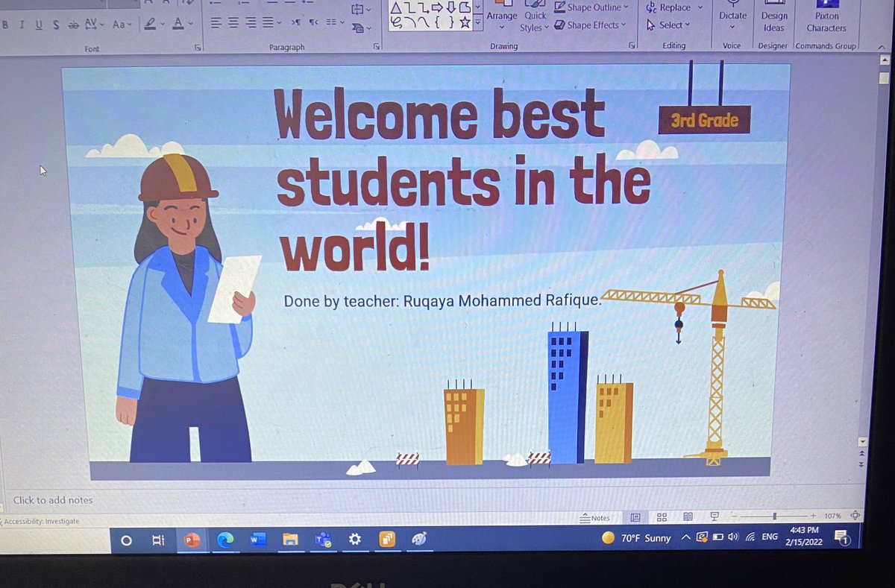Open Convert to SmartArt dropdown
Image resolution: width=895 pixels, height=588 pixels.
coord(362,28)
